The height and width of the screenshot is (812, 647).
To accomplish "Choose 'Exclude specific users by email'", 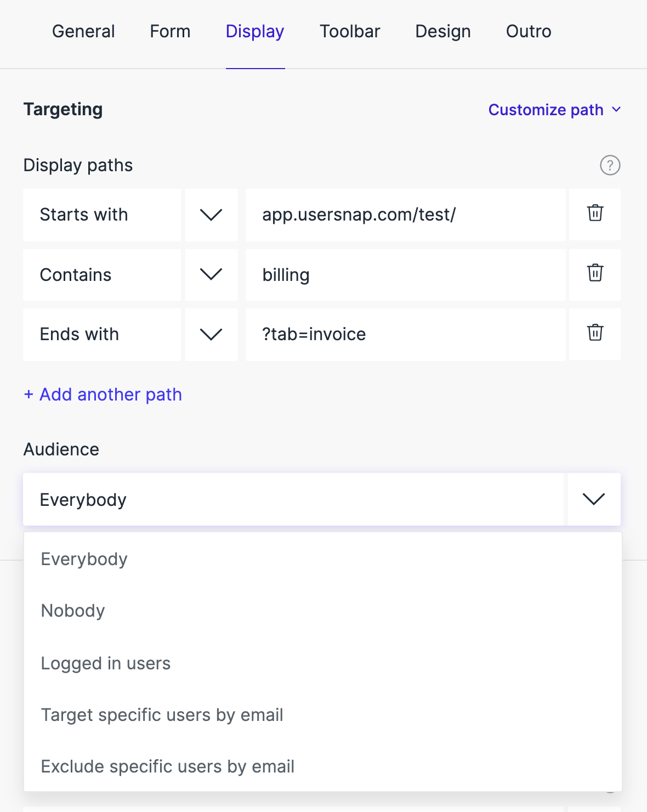I will (167, 766).
